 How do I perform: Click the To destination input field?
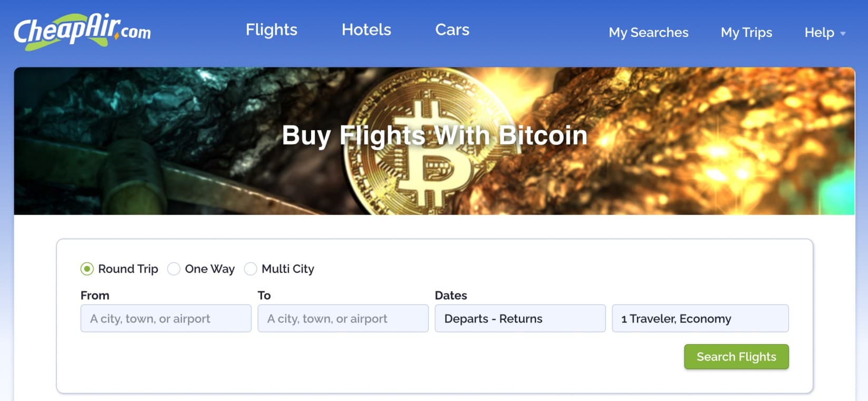click(x=343, y=319)
